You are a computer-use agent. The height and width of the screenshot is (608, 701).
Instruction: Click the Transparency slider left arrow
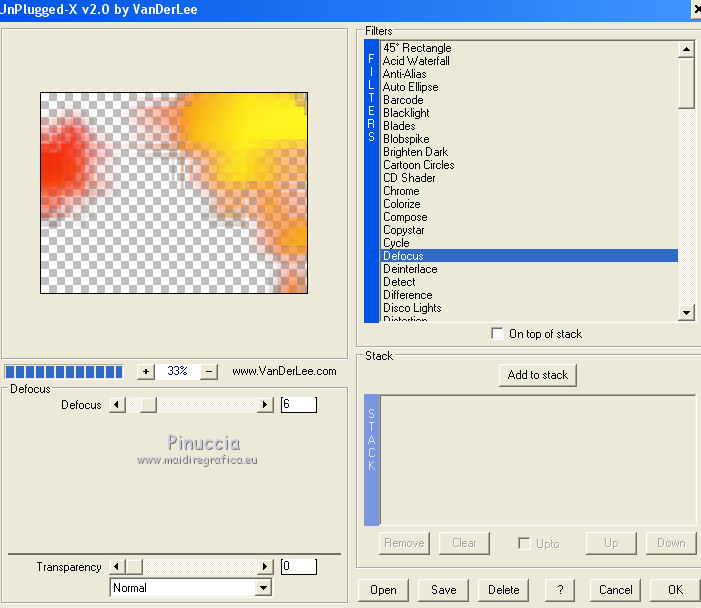coord(117,566)
